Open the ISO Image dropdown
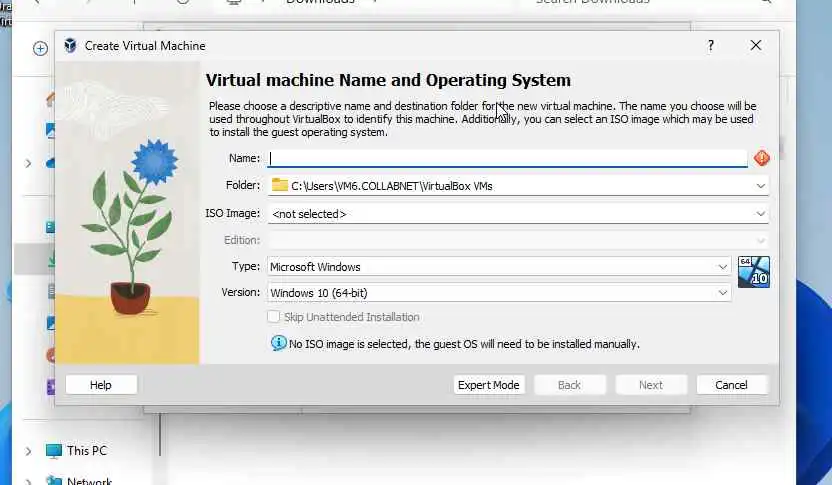Screen dimensions: 832x485 518,214
